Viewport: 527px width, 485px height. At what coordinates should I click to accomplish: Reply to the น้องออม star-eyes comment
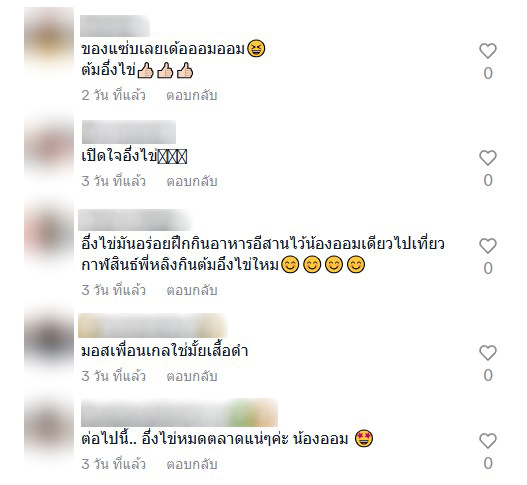192,464
